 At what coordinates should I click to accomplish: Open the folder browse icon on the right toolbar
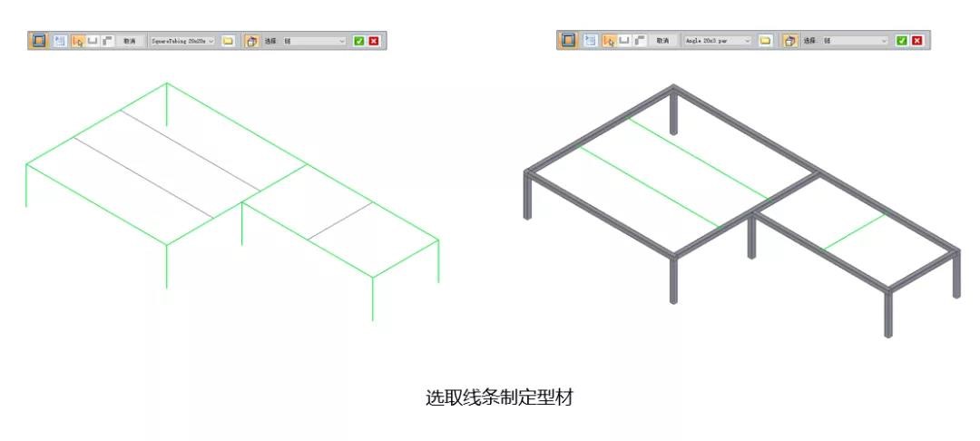click(766, 41)
